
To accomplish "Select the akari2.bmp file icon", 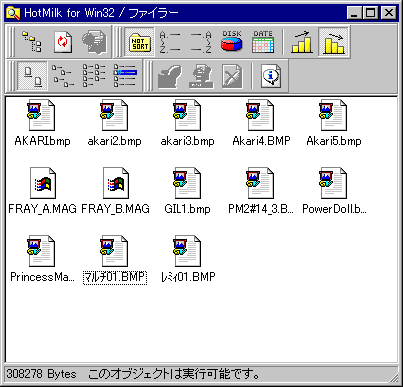I will [115, 115].
